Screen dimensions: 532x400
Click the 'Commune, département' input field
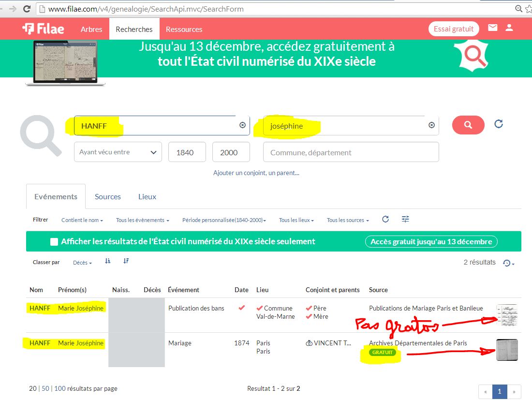(x=351, y=152)
